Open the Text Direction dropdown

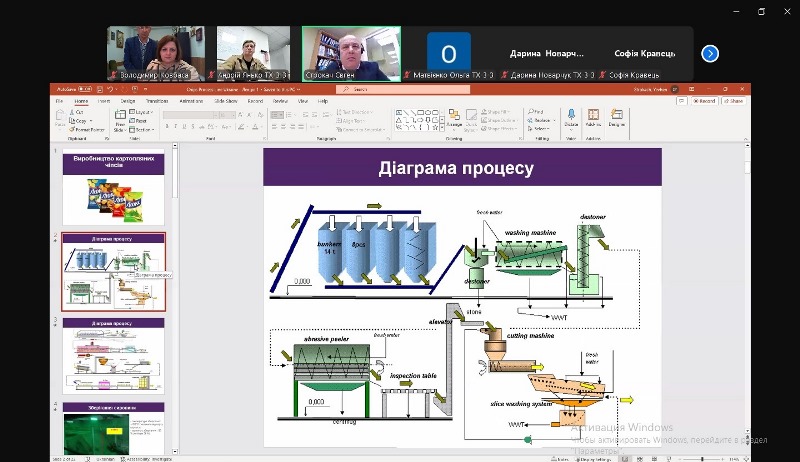pos(355,112)
